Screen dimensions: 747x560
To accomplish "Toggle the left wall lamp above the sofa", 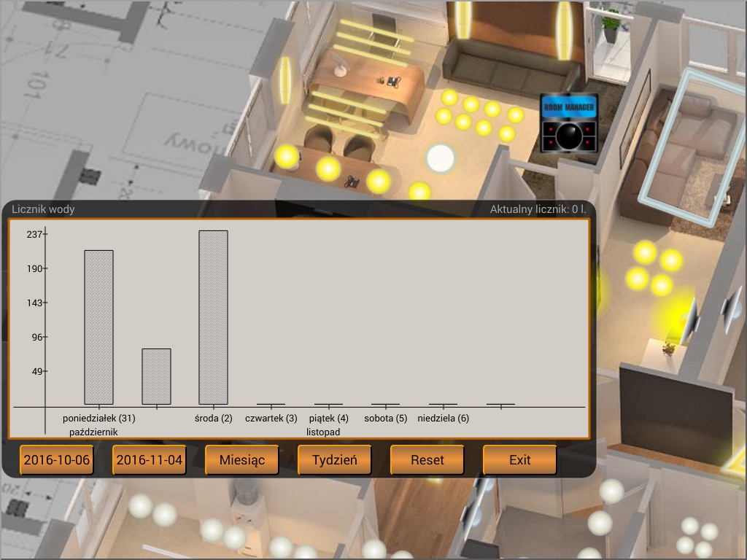I will pyautogui.click(x=463, y=20).
